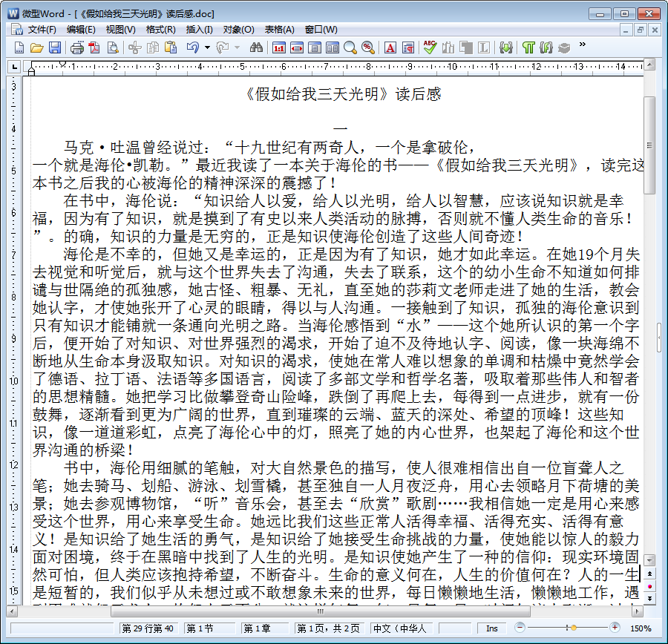Open the 格式(R) menu

[x=160, y=30]
